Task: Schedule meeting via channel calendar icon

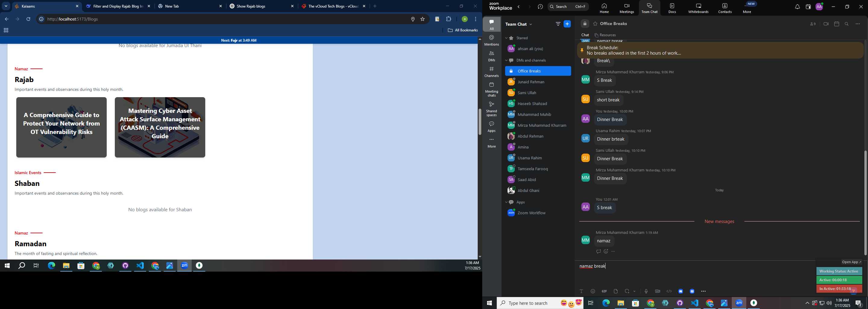Action: pos(837,24)
